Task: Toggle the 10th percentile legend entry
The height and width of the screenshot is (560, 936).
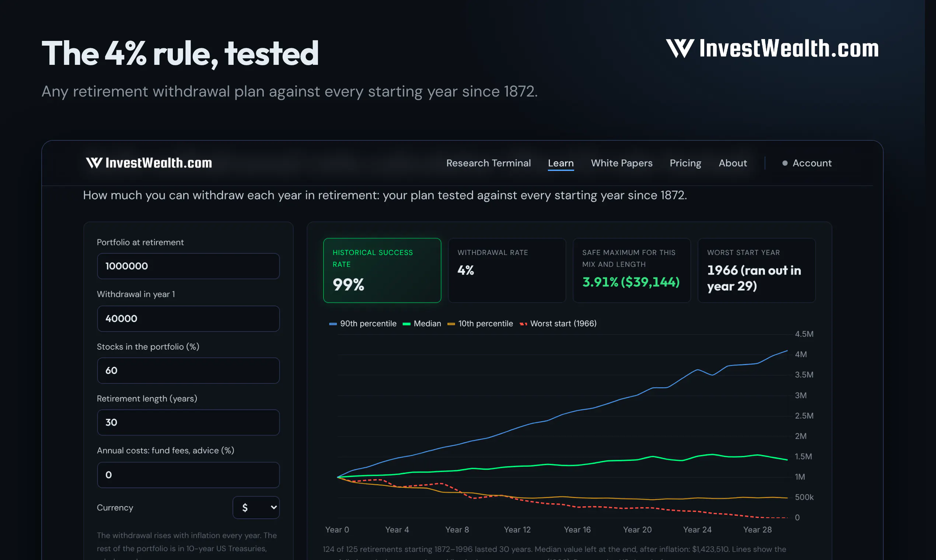Action: click(x=480, y=323)
